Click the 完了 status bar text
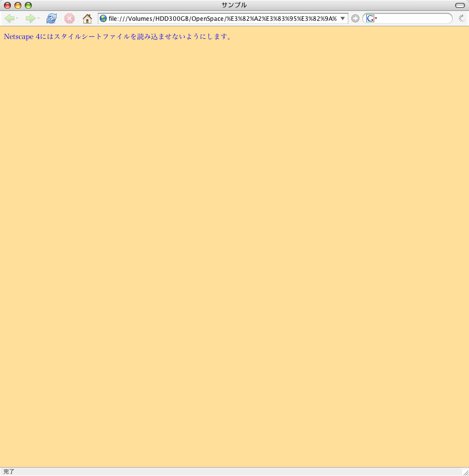 click(9, 472)
